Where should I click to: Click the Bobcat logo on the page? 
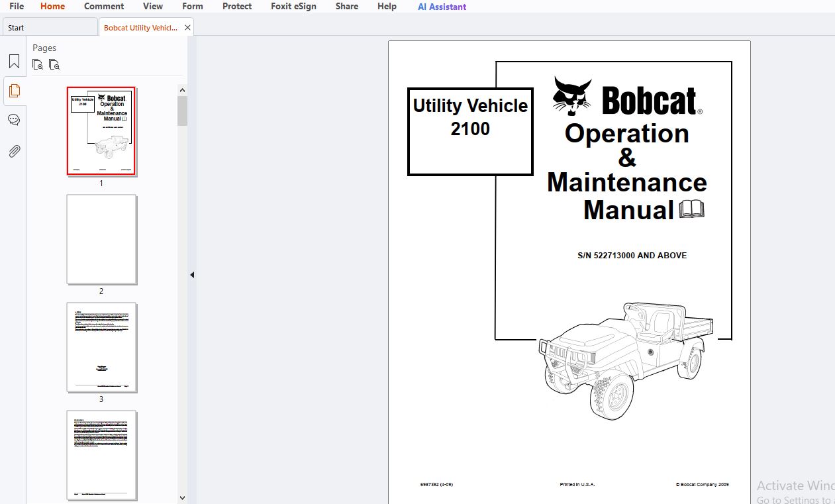pos(627,97)
